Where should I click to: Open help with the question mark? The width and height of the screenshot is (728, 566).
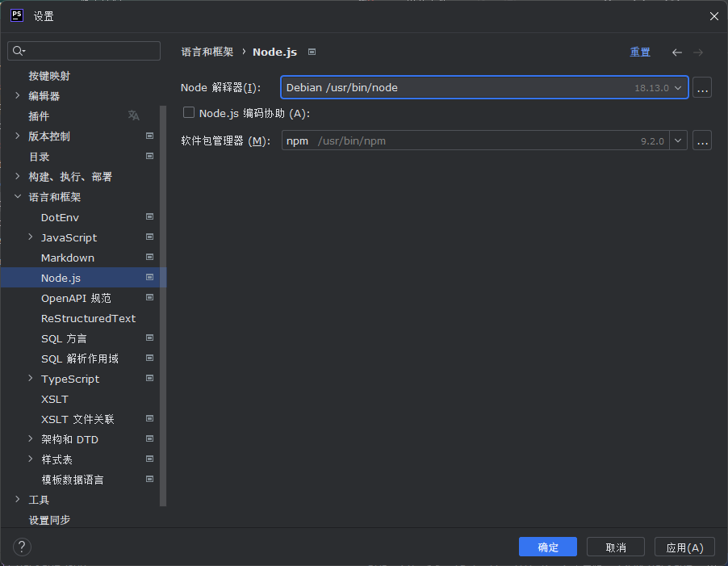tap(22, 547)
